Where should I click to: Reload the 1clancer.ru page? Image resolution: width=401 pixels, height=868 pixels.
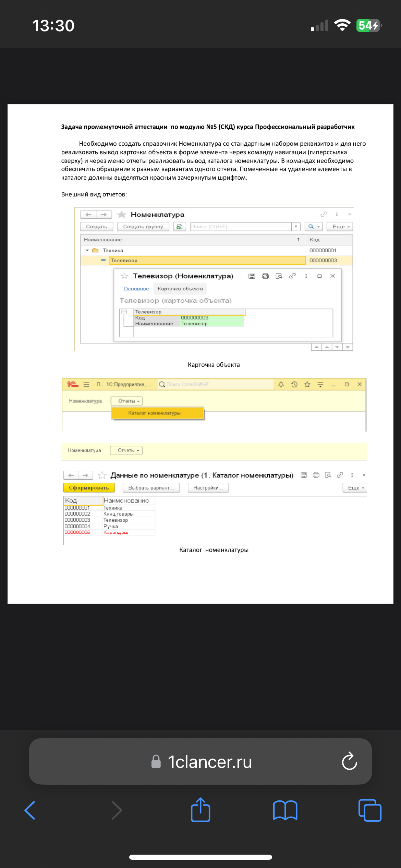(349, 761)
